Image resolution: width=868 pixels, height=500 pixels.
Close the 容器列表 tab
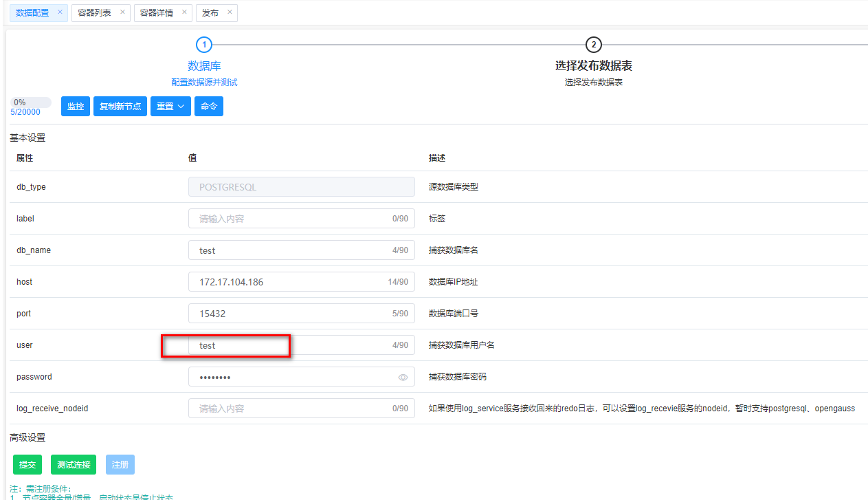[x=122, y=12]
